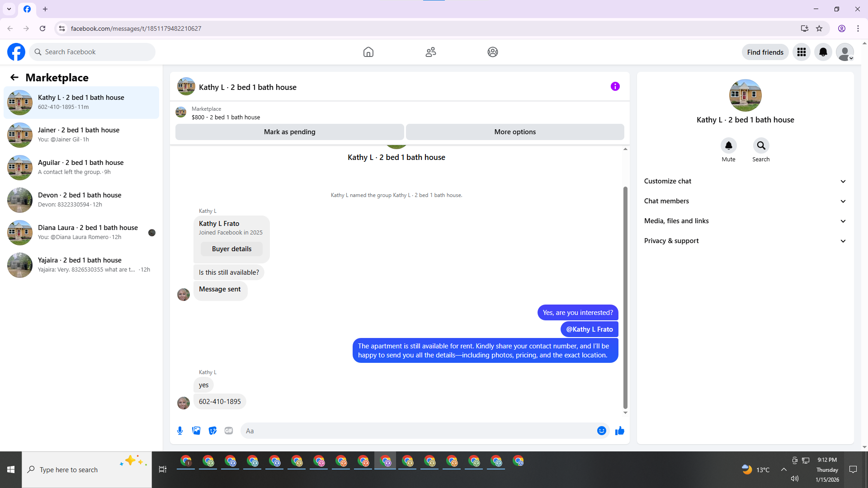Click the voice clip microphone icon
The width and height of the screenshot is (868, 488).
tap(180, 431)
